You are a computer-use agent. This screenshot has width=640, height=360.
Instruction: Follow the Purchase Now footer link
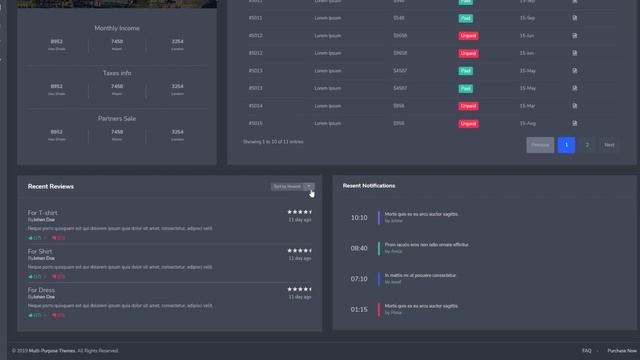622,351
